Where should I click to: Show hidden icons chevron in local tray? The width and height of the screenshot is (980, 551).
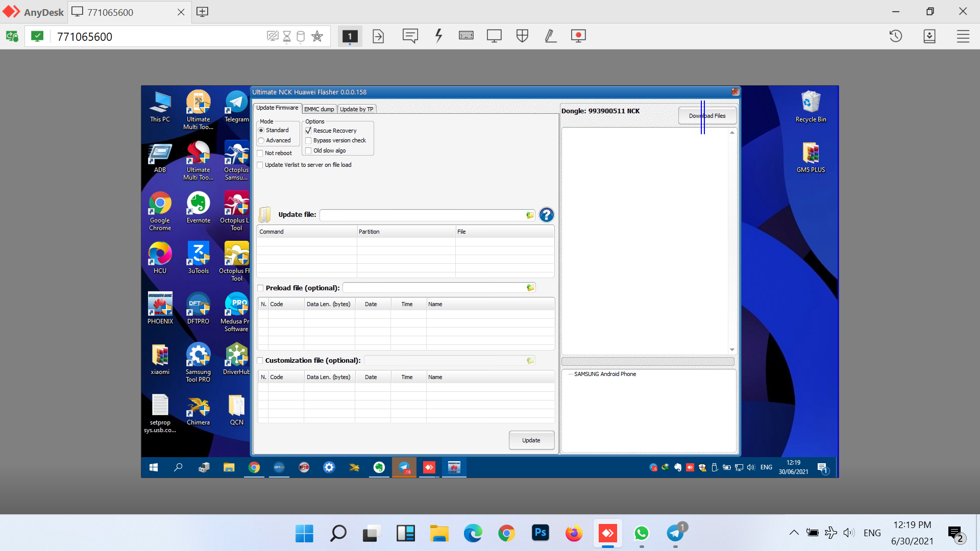794,533
